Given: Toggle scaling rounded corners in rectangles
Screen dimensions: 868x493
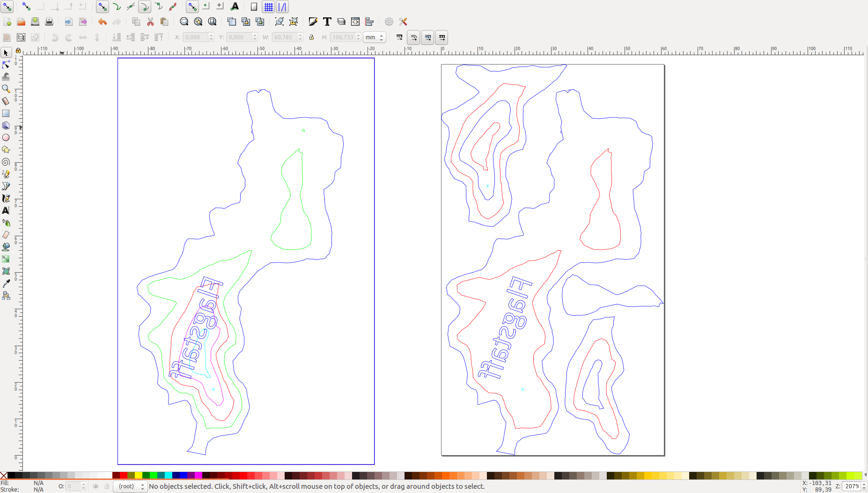Looking at the screenshot, I should point(413,37).
